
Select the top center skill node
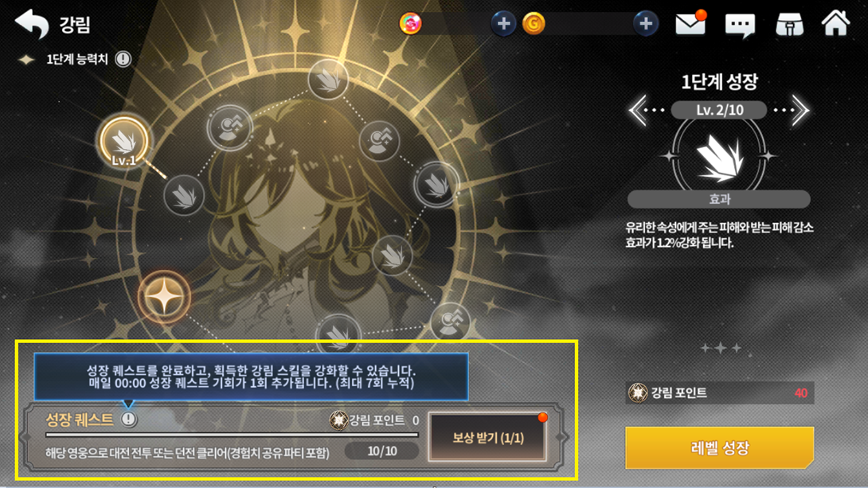pyautogui.click(x=328, y=80)
